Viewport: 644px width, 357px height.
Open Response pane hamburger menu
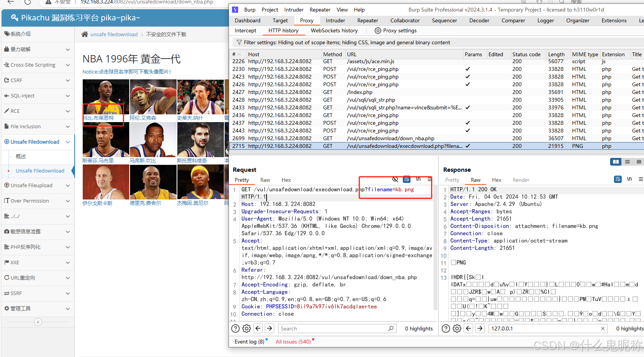tap(641, 179)
